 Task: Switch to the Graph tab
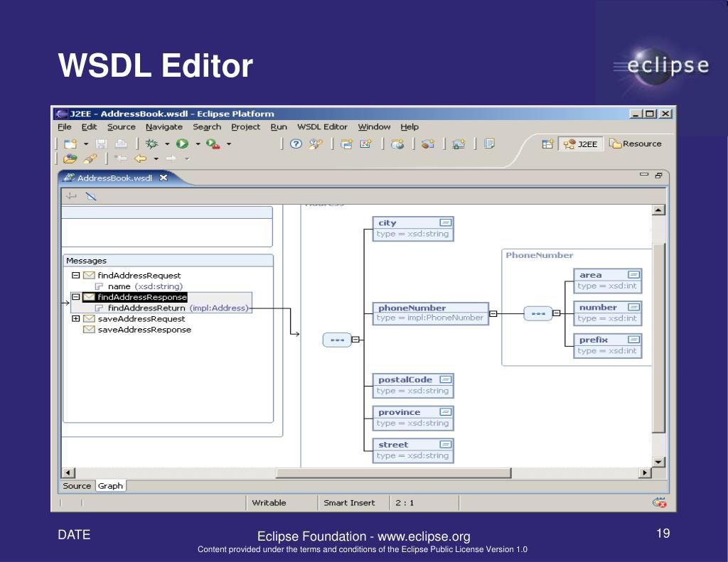(110, 486)
